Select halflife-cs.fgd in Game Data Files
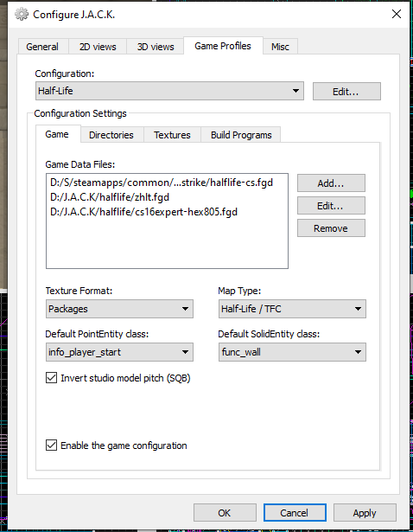The width and height of the screenshot is (413, 532). coord(162,183)
